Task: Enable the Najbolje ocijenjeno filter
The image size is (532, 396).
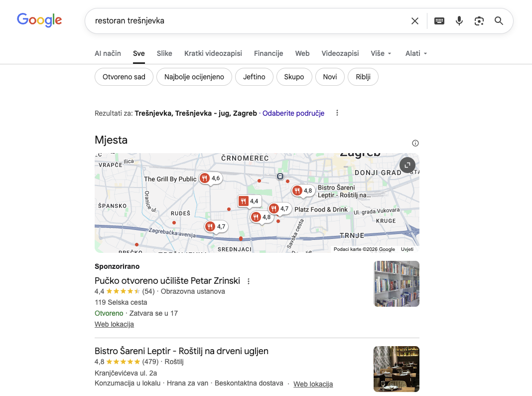Action: (194, 77)
